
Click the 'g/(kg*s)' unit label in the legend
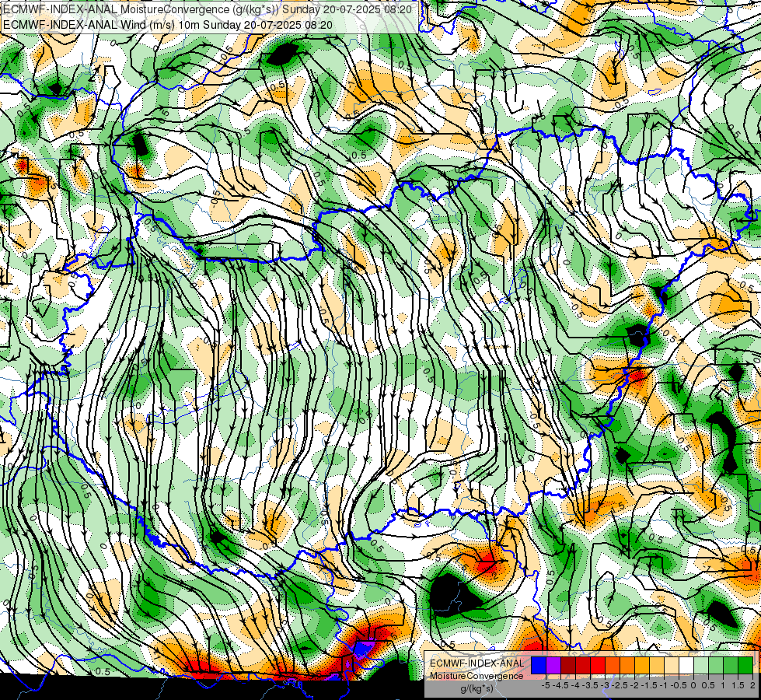coord(476,689)
